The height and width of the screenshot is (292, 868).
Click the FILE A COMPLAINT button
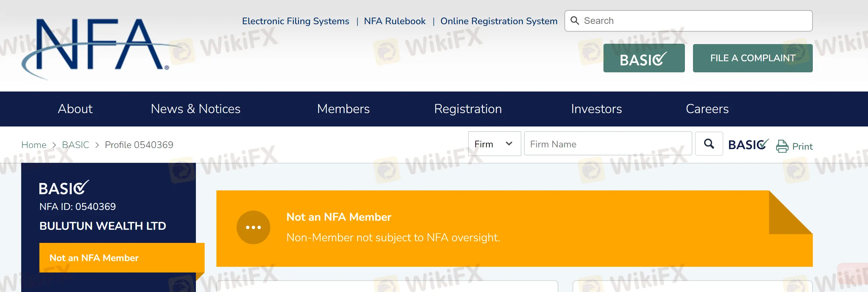[x=753, y=58]
